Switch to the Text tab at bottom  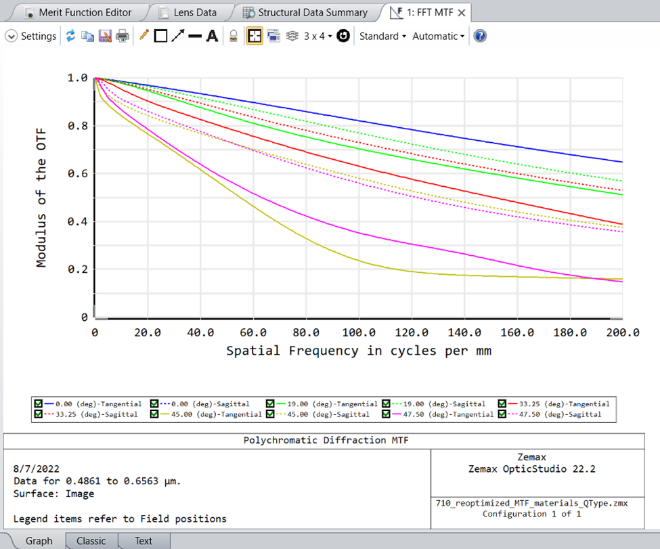(x=143, y=541)
